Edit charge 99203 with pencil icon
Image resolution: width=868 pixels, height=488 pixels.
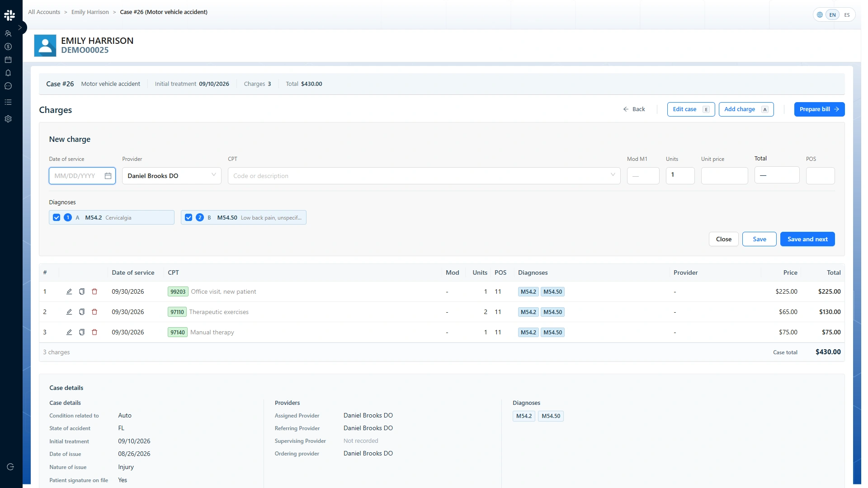click(x=69, y=291)
